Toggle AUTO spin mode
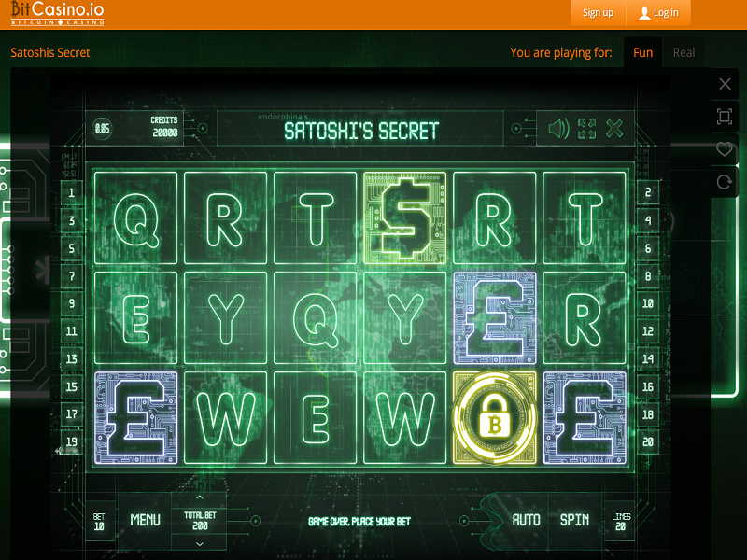 (x=527, y=520)
